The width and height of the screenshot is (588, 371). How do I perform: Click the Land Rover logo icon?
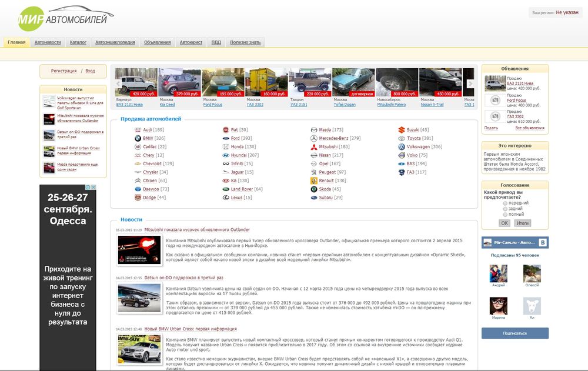click(x=226, y=189)
